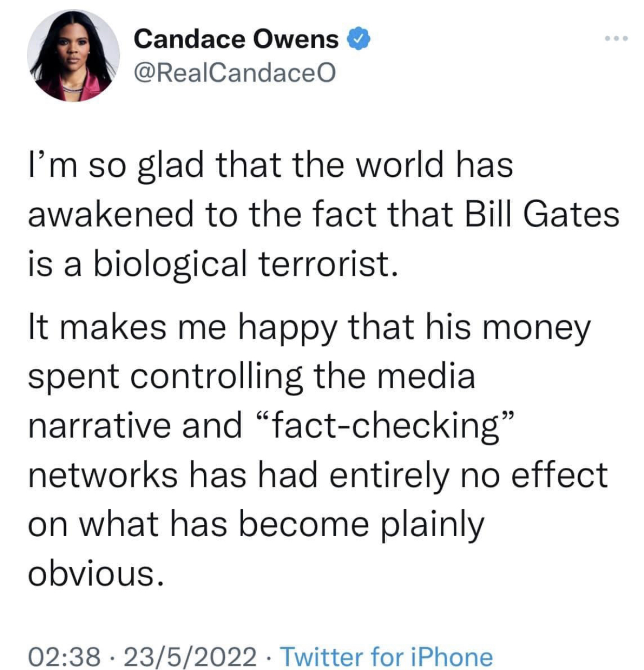Click the phrase "become plainly" in tweet
Image resolution: width=644 pixels, height=670 pixels.
point(361,524)
